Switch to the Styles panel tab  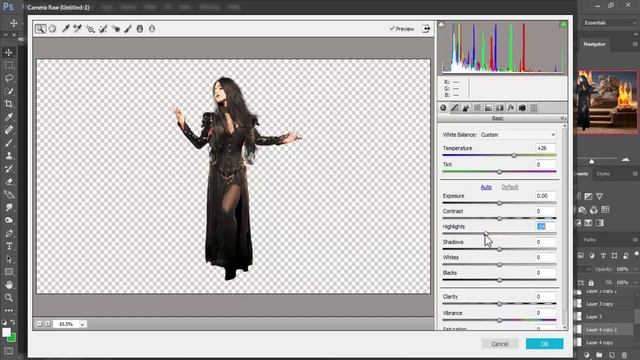coord(603,174)
